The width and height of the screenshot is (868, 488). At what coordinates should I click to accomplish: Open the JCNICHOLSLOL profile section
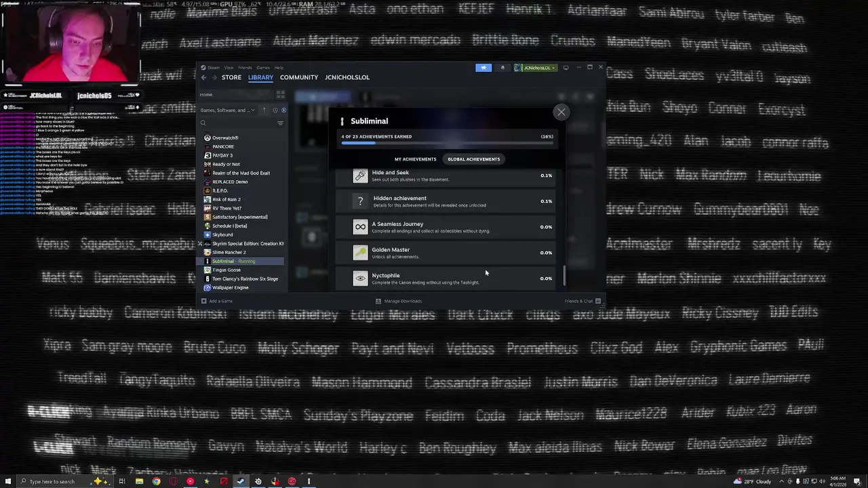click(347, 77)
